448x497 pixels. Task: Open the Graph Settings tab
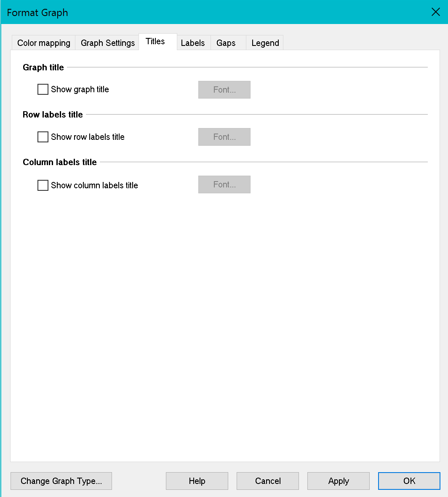tap(107, 43)
